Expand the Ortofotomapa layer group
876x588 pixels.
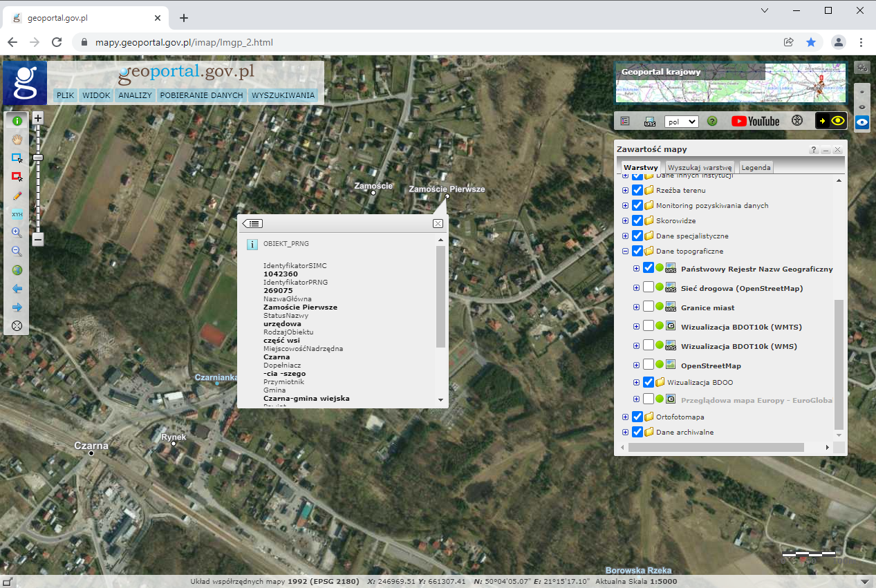tap(626, 417)
